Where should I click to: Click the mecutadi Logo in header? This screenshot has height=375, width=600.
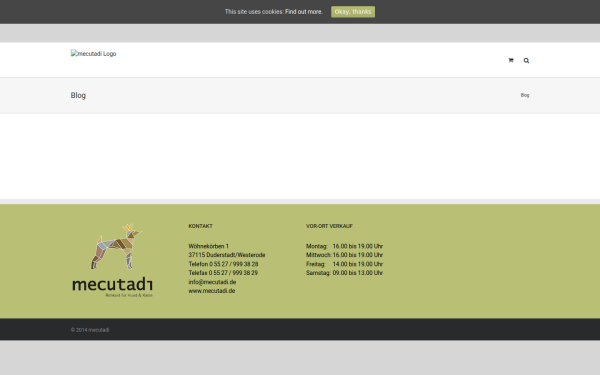pos(93,54)
